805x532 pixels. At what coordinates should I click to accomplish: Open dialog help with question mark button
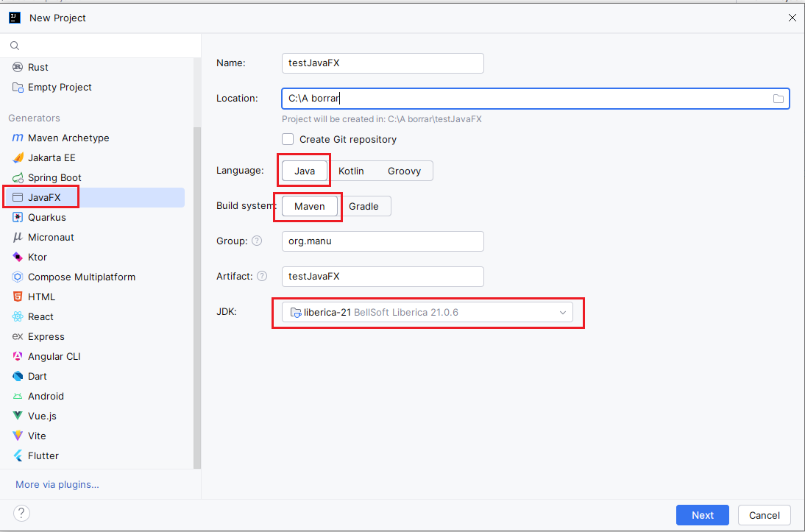21,513
